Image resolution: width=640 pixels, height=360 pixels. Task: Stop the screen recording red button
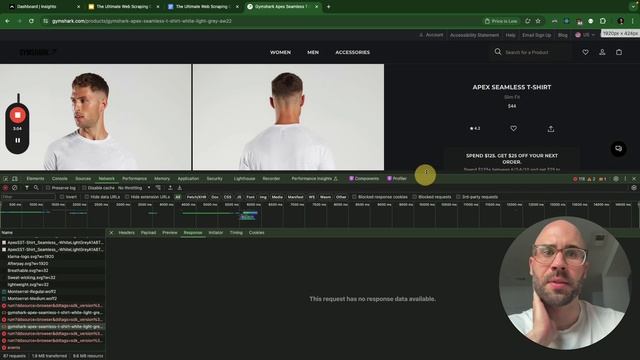coord(18,115)
